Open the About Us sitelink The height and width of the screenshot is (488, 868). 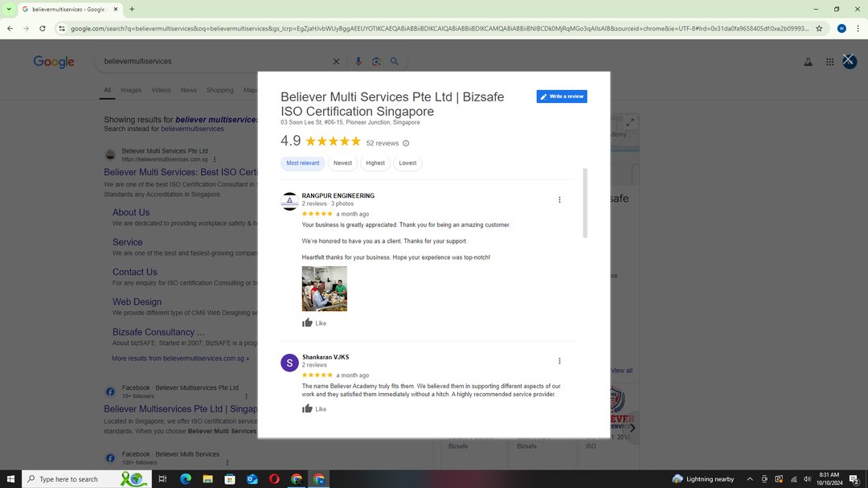pyautogui.click(x=131, y=213)
